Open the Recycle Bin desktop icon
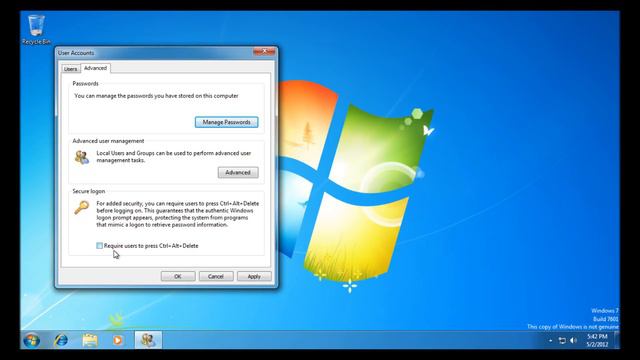 36,29
